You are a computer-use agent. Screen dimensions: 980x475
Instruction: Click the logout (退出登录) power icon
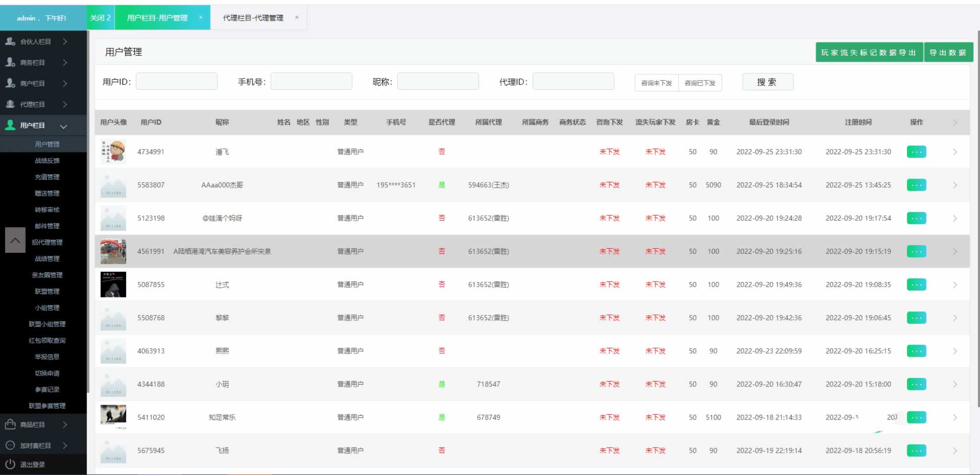pos(10,464)
